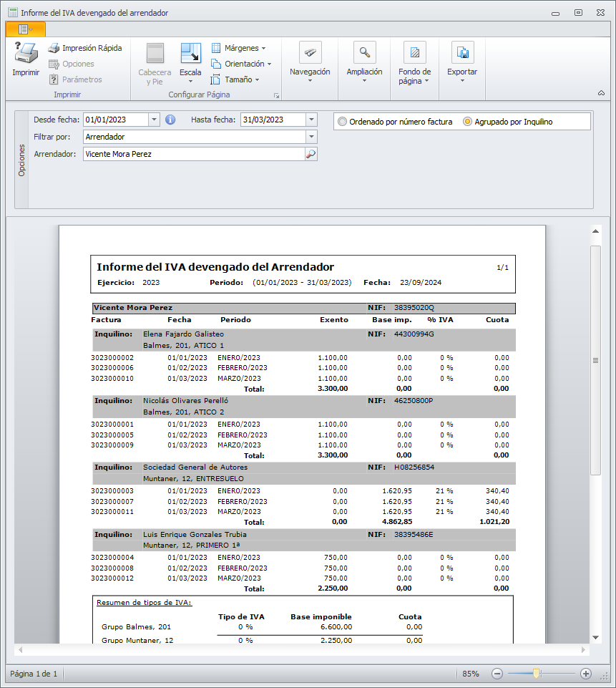Open the Filtrar por dropdown list
The image size is (616, 688).
pyautogui.click(x=311, y=136)
